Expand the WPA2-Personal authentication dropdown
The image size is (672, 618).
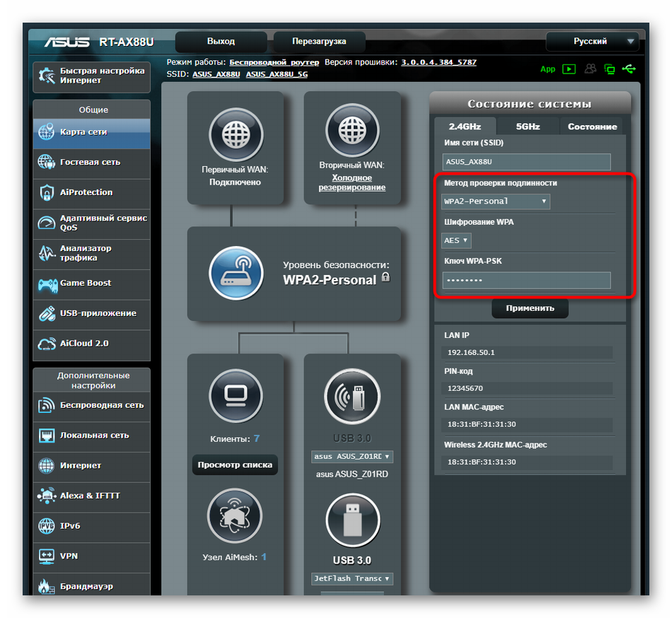(495, 202)
